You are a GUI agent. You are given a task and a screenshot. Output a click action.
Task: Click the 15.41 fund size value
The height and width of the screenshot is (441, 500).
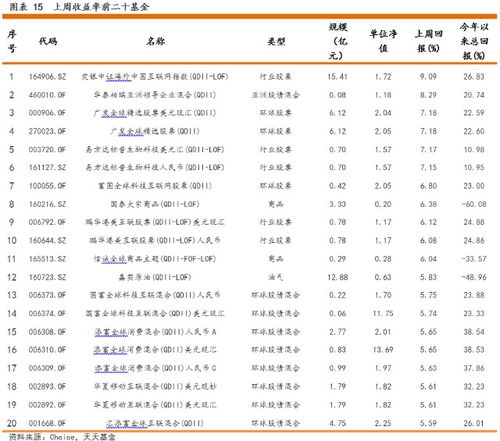pyautogui.click(x=337, y=77)
